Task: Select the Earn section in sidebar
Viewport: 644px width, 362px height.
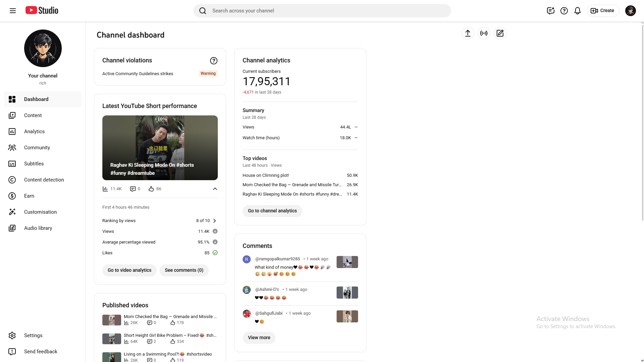Action: tap(29, 196)
